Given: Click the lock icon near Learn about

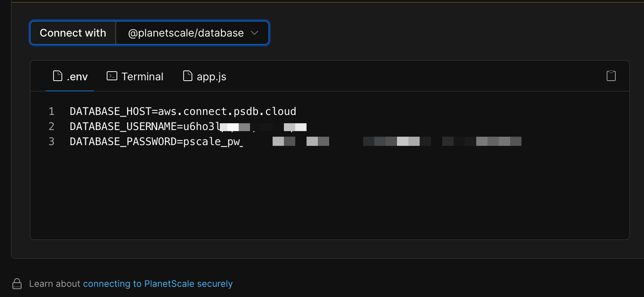Looking at the screenshot, I should point(17,284).
